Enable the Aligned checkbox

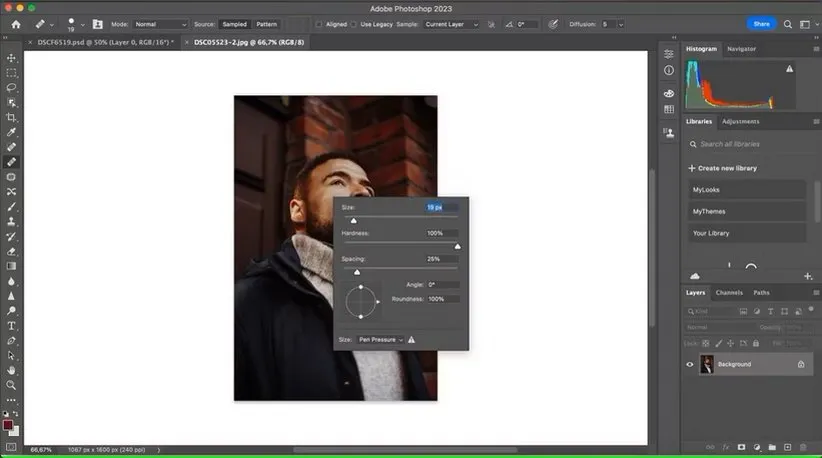(319, 24)
